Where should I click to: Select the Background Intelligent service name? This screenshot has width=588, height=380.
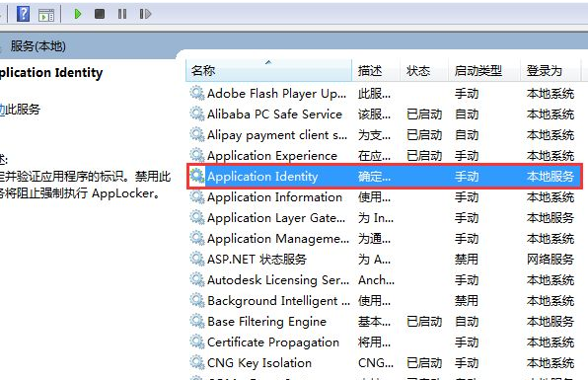coord(278,301)
